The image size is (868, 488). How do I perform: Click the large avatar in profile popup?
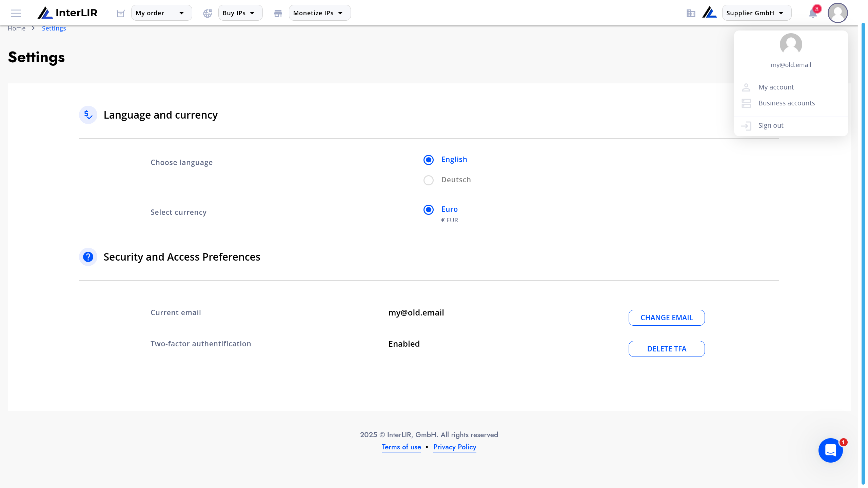click(x=791, y=44)
